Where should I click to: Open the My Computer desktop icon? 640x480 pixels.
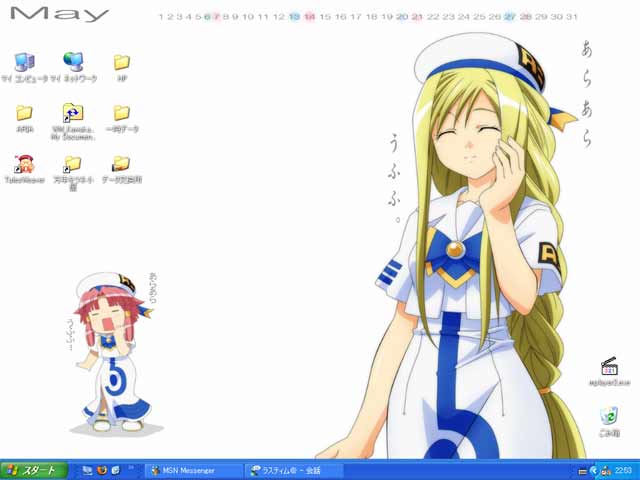point(24,62)
